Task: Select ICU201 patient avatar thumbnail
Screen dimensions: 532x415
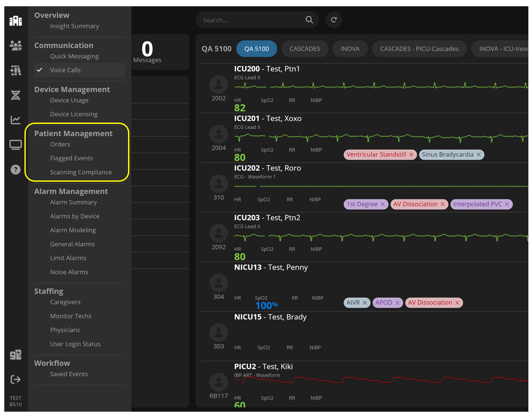Action: (x=218, y=134)
